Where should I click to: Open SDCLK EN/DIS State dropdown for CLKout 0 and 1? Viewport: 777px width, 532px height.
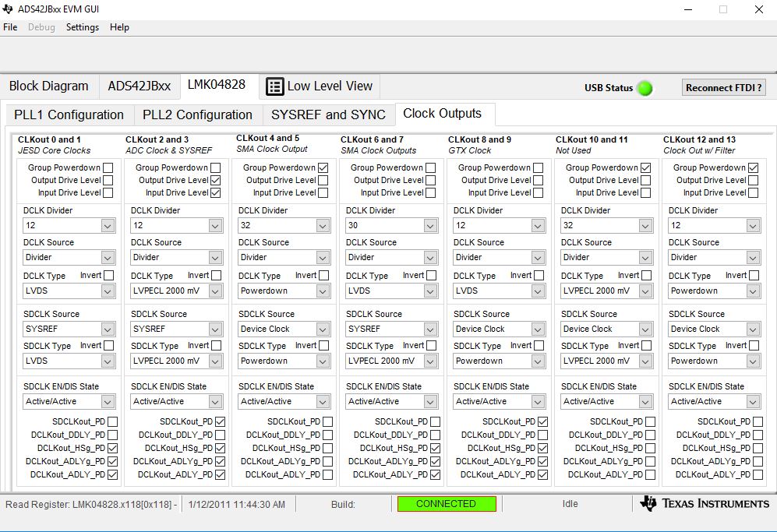(x=108, y=402)
